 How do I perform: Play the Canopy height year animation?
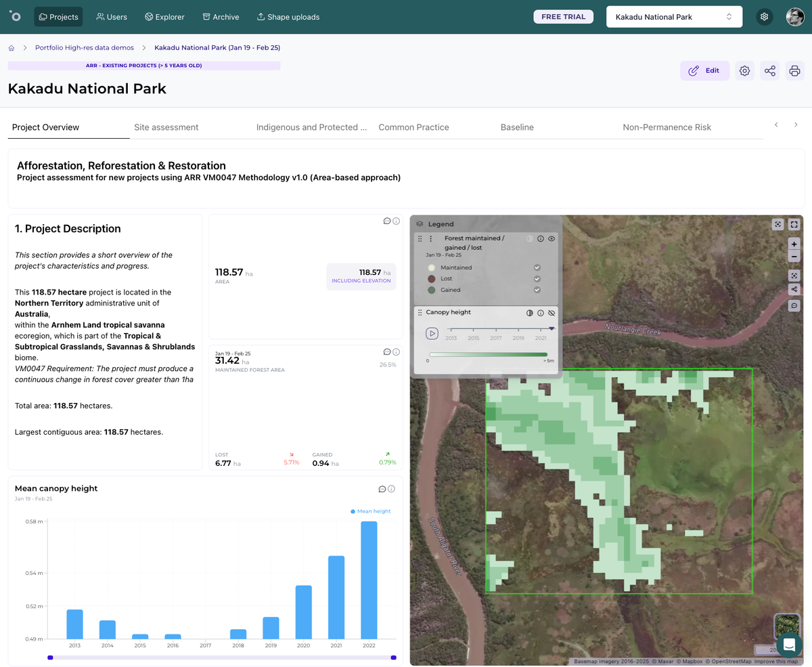[x=432, y=333]
